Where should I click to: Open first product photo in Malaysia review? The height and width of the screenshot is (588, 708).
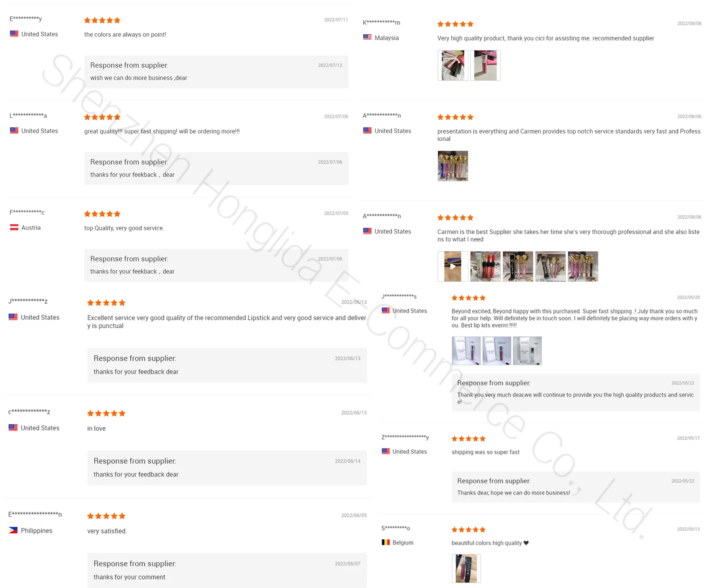tap(452, 65)
